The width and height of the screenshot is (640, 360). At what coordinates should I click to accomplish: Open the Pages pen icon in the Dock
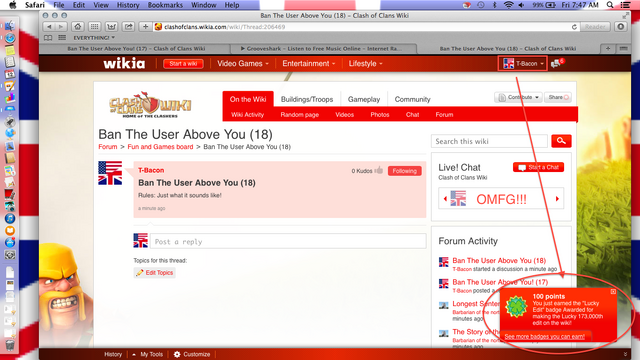(10, 86)
